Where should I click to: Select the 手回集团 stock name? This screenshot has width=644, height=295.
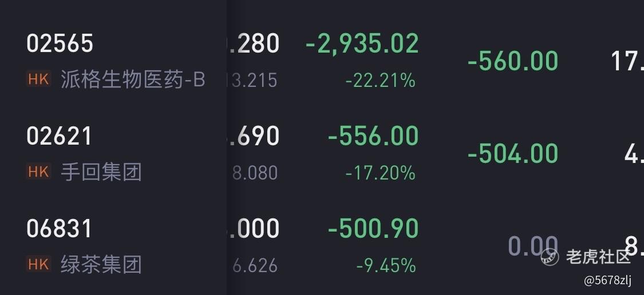click(101, 172)
